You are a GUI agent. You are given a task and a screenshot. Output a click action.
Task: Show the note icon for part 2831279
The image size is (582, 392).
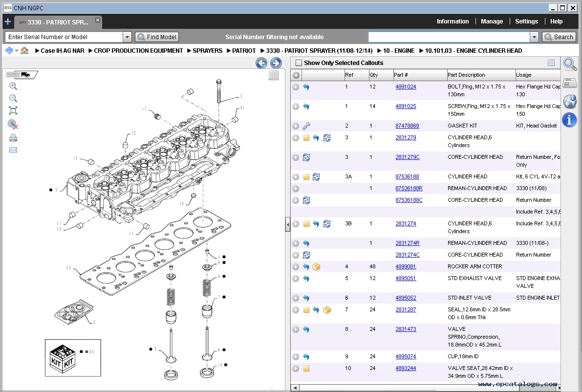coord(306,138)
